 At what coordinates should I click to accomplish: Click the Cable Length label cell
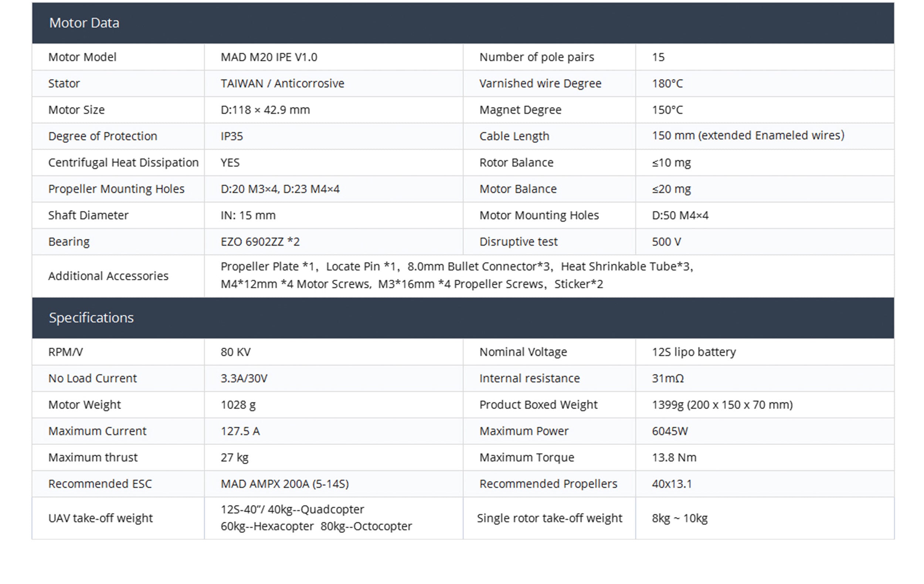click(514, 136)
